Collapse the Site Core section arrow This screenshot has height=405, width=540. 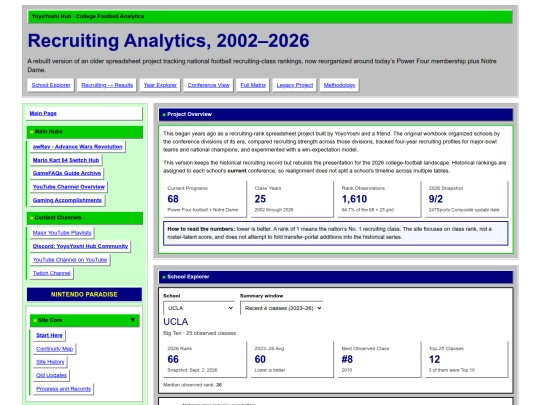[x=133, y=320]
